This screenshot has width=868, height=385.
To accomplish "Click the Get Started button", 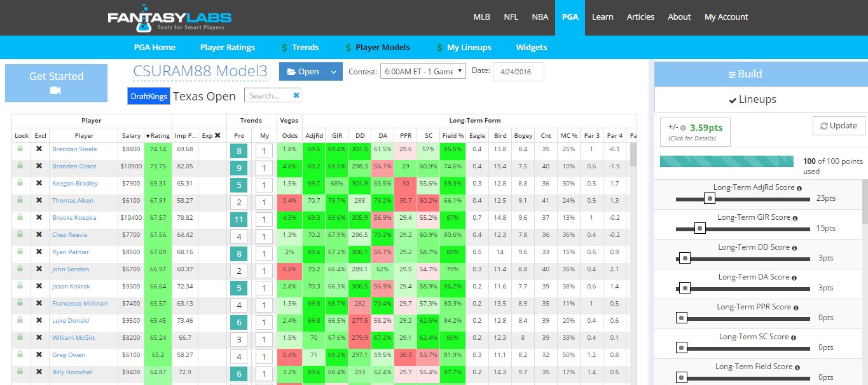I will 56,83.
